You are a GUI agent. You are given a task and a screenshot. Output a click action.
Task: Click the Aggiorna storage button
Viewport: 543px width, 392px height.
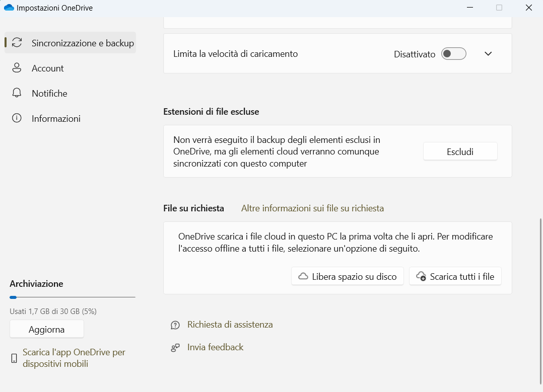point(47,330)
